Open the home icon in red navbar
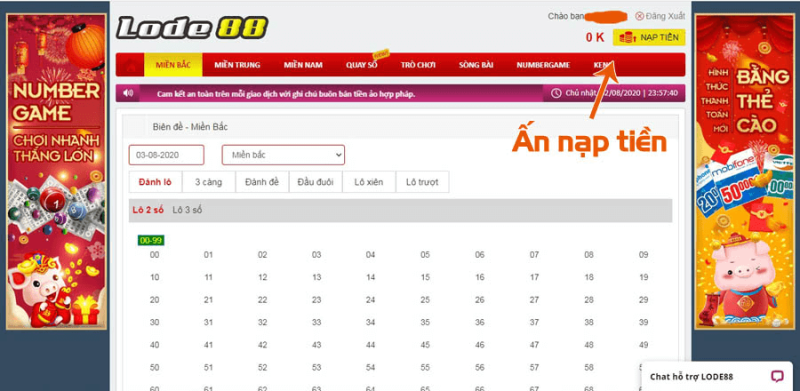 tap(130, 65)
